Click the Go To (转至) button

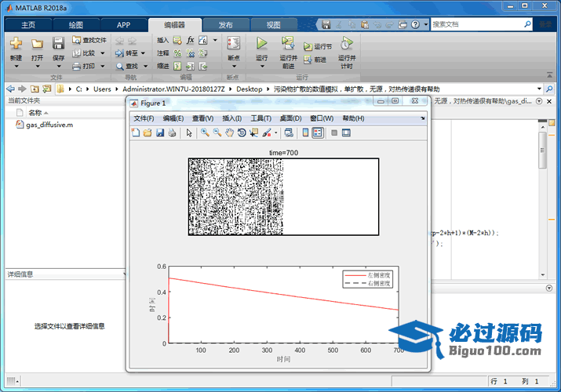point(126,53)
